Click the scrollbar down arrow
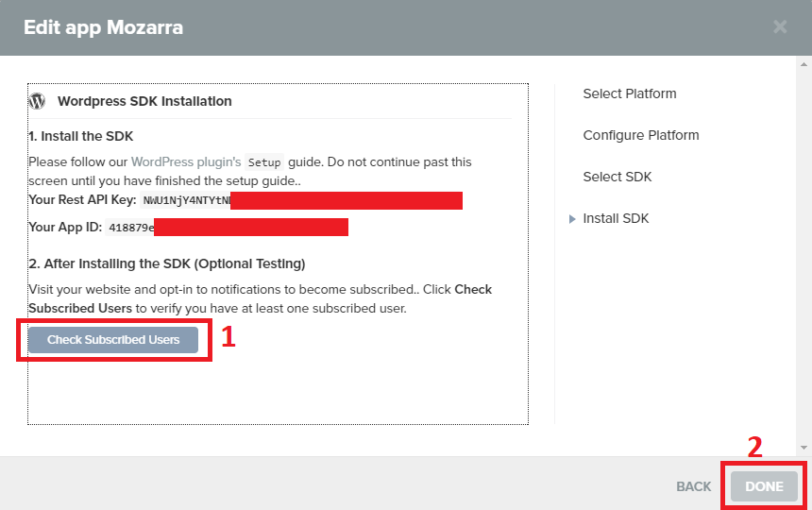Viewport: 812px width, 510px height. pos(804,448)
